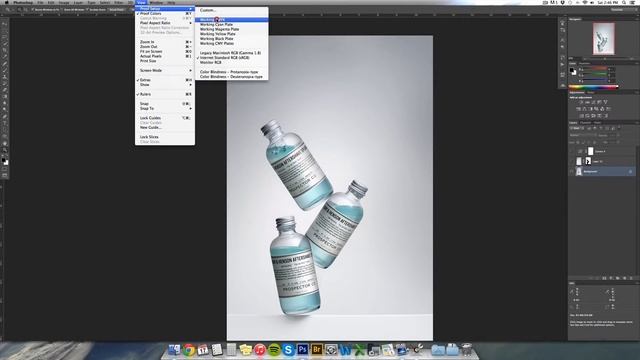640x360 pixels.
Task: Open Skype from the Dock
Action: (x=288, y=349)
